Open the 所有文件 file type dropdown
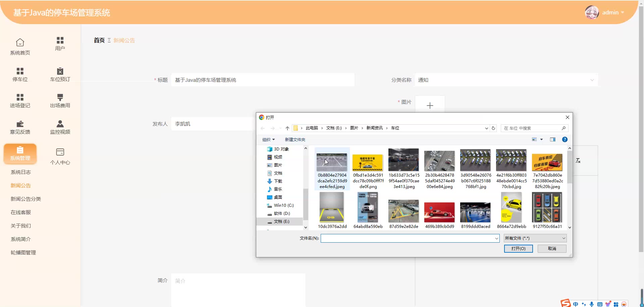644x307 pixels. click(535, 238)
